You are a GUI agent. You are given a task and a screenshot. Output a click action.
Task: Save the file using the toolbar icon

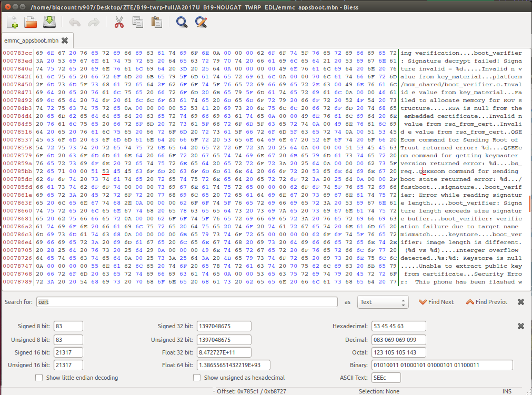tap(49, 22)
